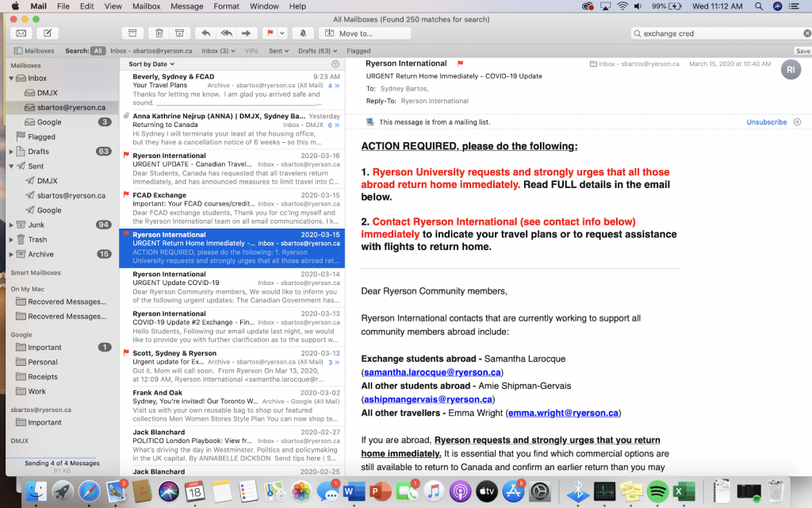Open Spotlight search in menu bar
This screenshot has width=812, height=508.
point(759,6)
